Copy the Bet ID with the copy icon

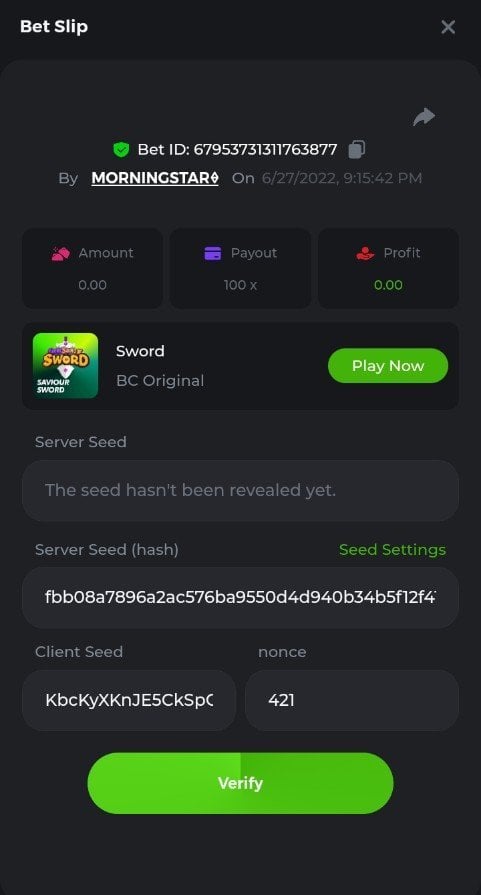(x=357, y=150)
